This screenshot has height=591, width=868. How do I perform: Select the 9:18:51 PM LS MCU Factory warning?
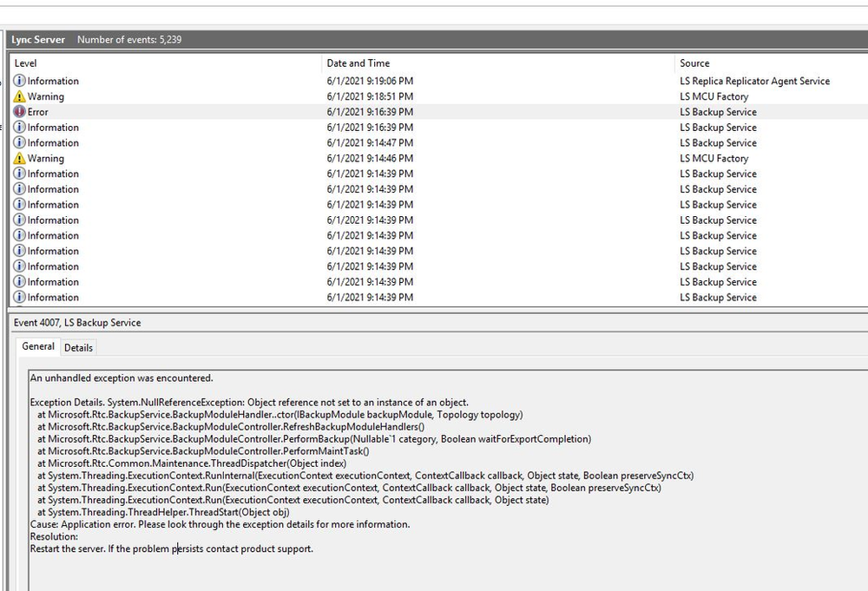[370, 96]
